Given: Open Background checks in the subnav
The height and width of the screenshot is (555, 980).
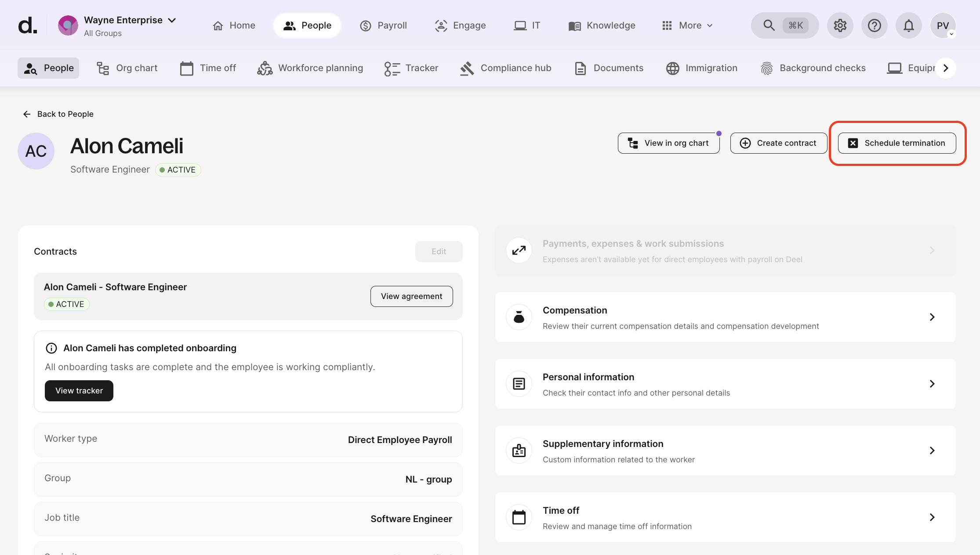Looking at the screenshot, I should (813, 68).
